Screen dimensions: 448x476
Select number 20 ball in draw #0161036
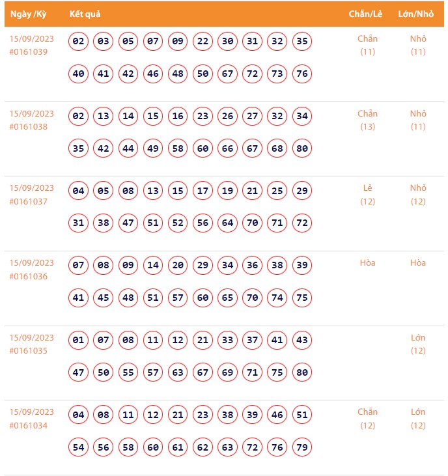pos(178,266)
